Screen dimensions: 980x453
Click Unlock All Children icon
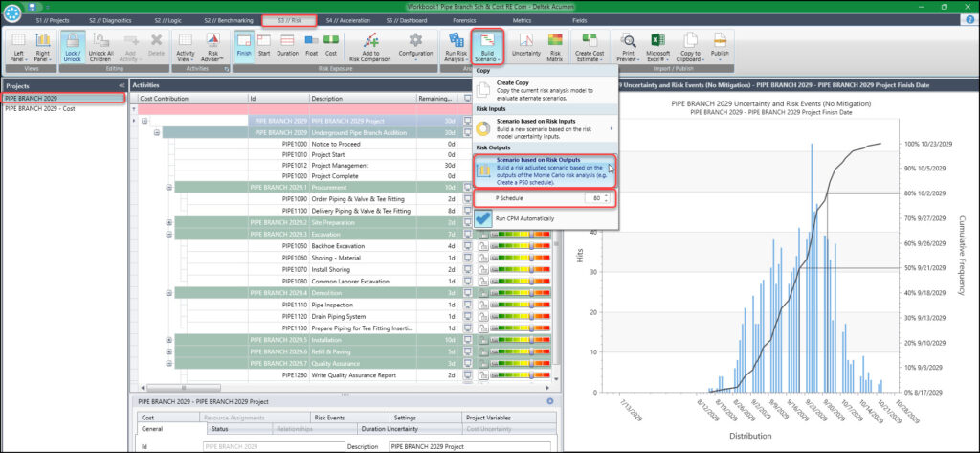[100, 46]
